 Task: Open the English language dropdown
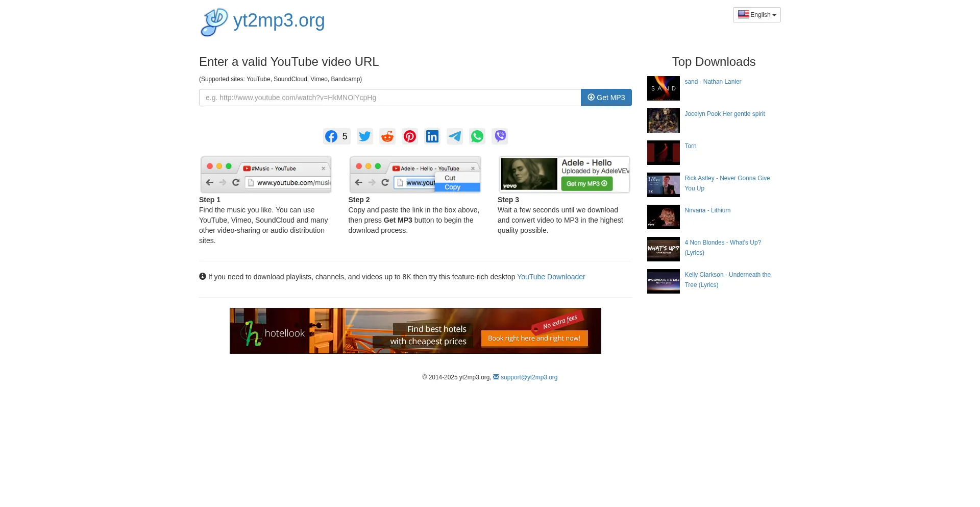[756, 15]
